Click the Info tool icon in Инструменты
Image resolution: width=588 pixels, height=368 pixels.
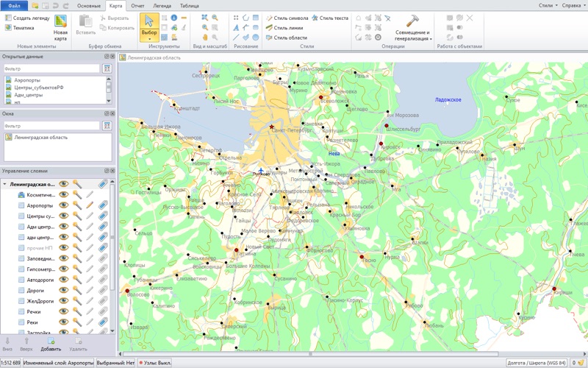pyautogui.click(x=174, y=18)
